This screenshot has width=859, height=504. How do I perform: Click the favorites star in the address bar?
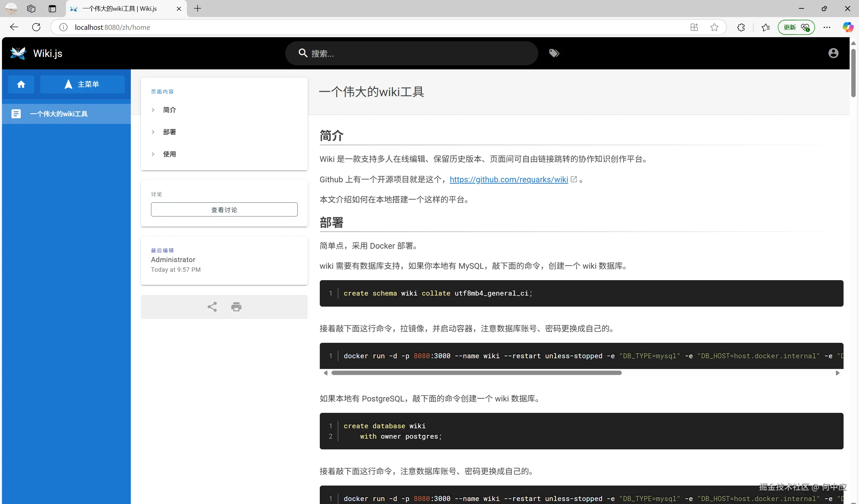coord(714,27)
